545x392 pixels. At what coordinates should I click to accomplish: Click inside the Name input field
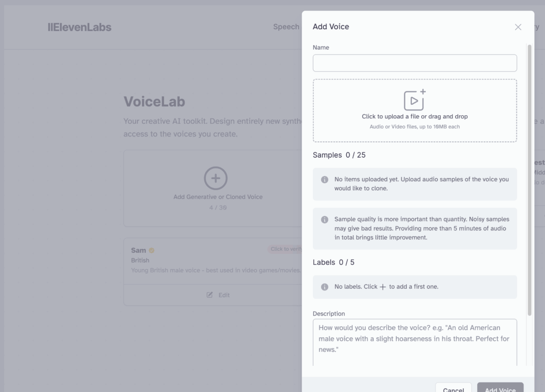[415, 63]
